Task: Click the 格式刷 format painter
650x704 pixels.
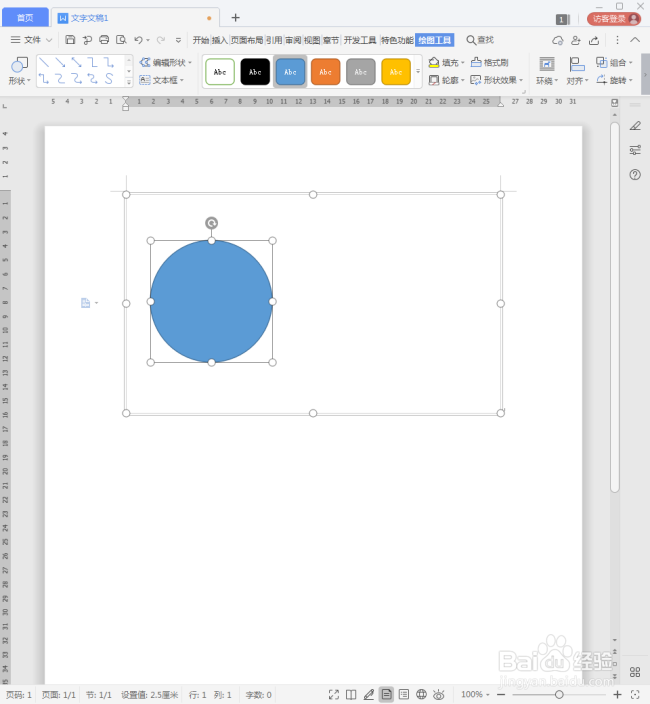Action: (490, 62)
